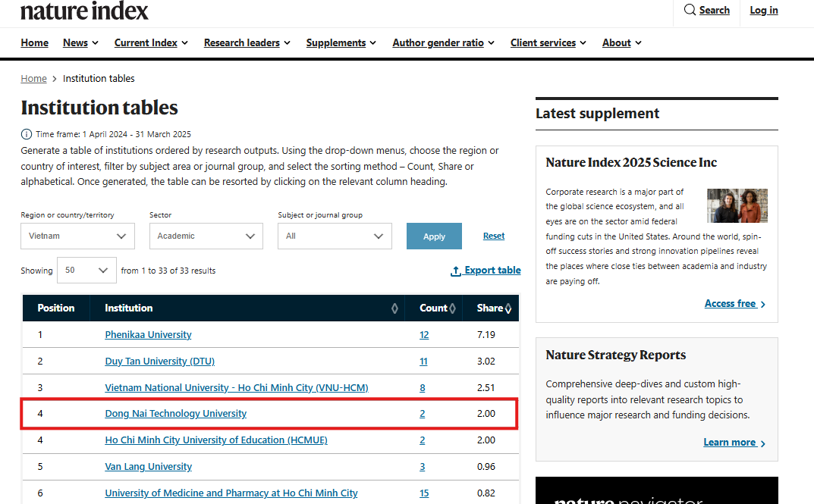Click the Apply button
This screenshot has height=504, width=814.
[x=434, y=236]
